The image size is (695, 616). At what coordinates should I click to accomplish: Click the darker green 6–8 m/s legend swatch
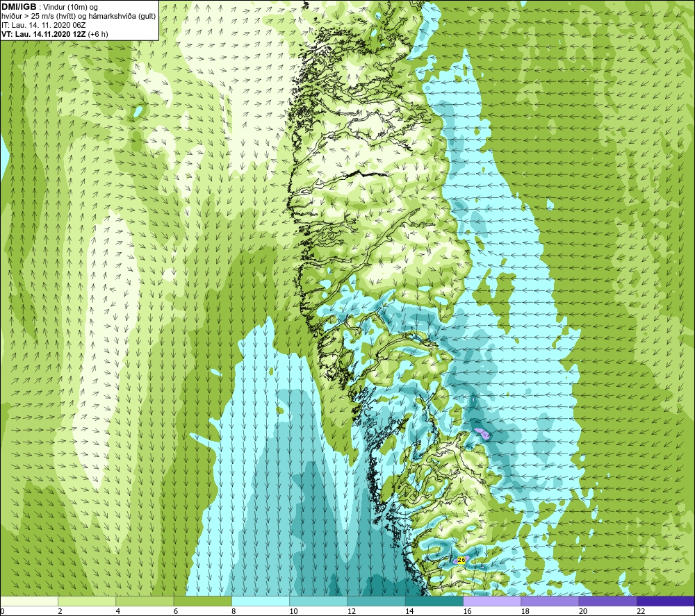pos(202,601)
